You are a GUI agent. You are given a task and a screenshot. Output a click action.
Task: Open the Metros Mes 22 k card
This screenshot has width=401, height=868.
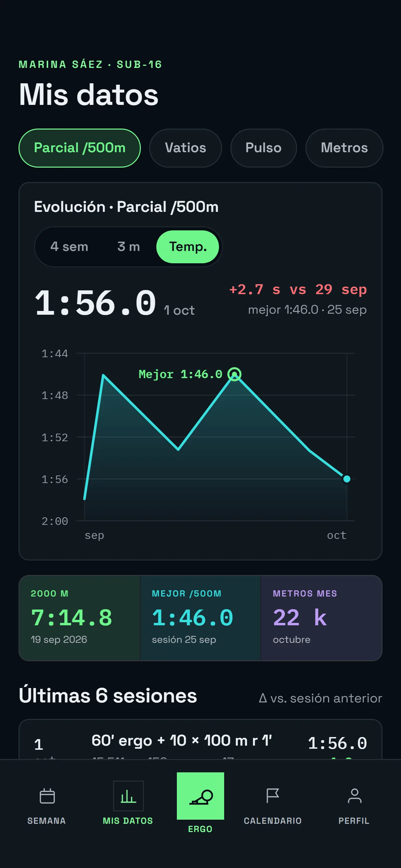point(321,618)
